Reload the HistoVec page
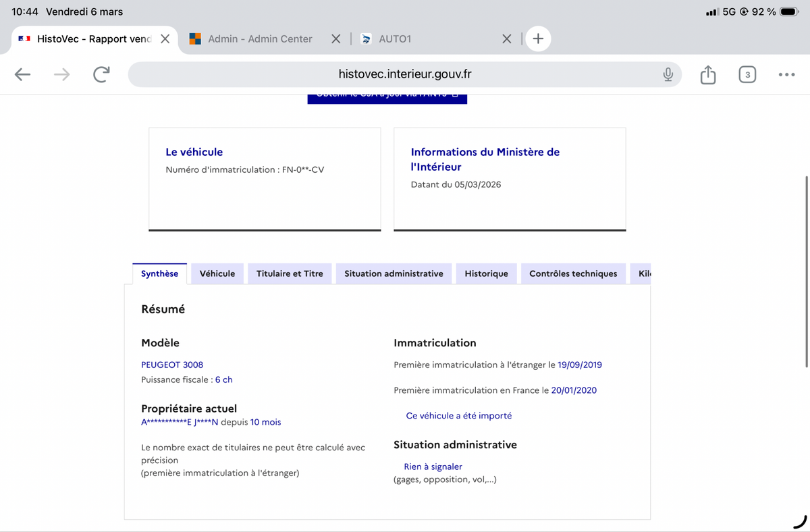 click(x=101, y=74)
